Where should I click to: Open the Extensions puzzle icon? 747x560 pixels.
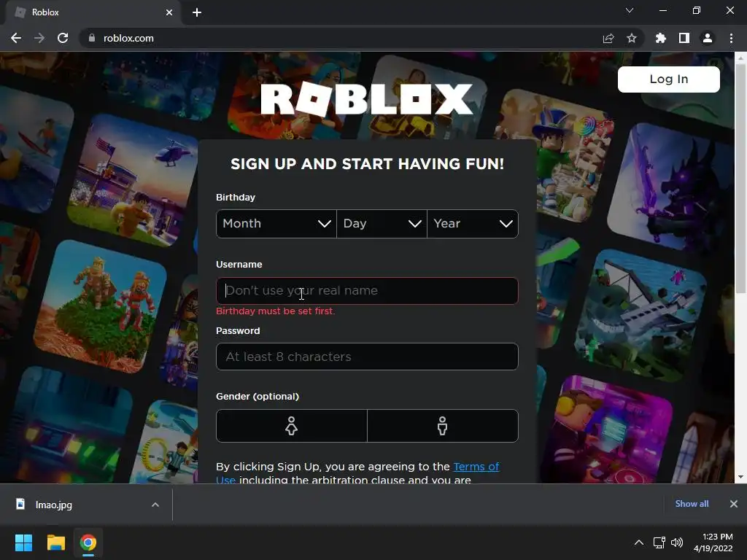661,38
